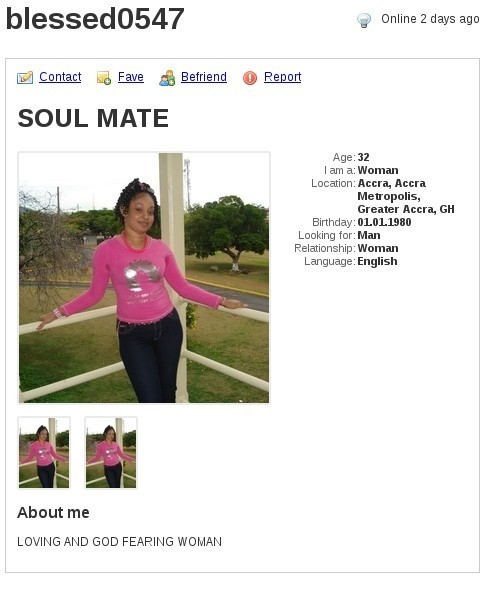Click the English language value

pyautogui.click(x=377, y=261)
